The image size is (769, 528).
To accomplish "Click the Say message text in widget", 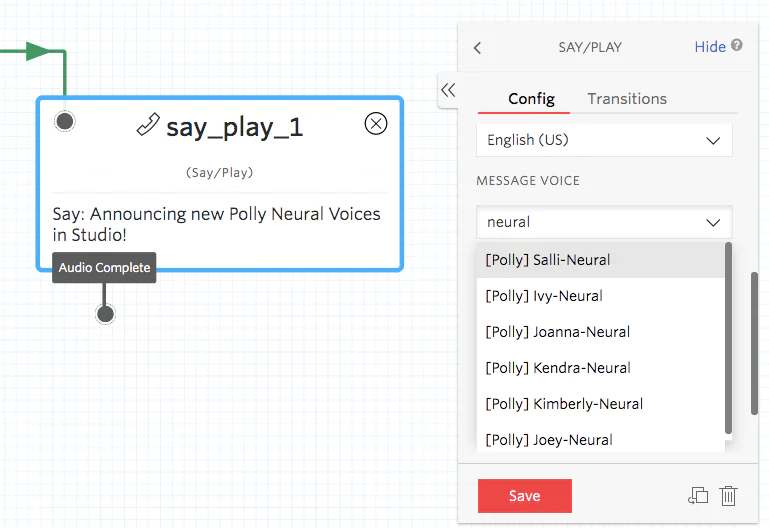I will [216, 224].
